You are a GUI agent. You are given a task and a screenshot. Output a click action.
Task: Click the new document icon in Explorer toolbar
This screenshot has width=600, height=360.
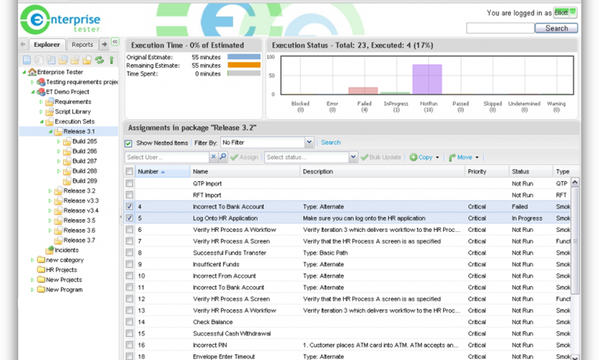tap(27, 60)
